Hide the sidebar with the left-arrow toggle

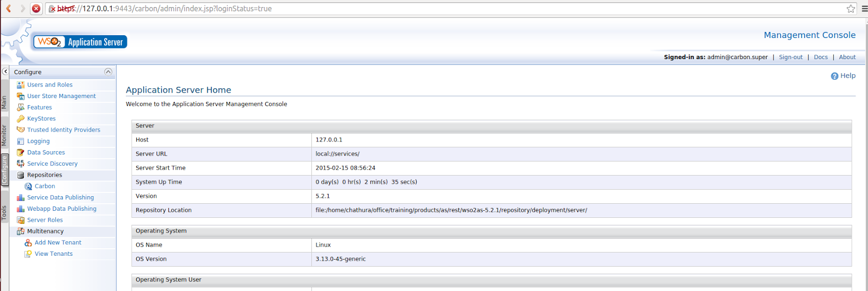pos(5,72)
